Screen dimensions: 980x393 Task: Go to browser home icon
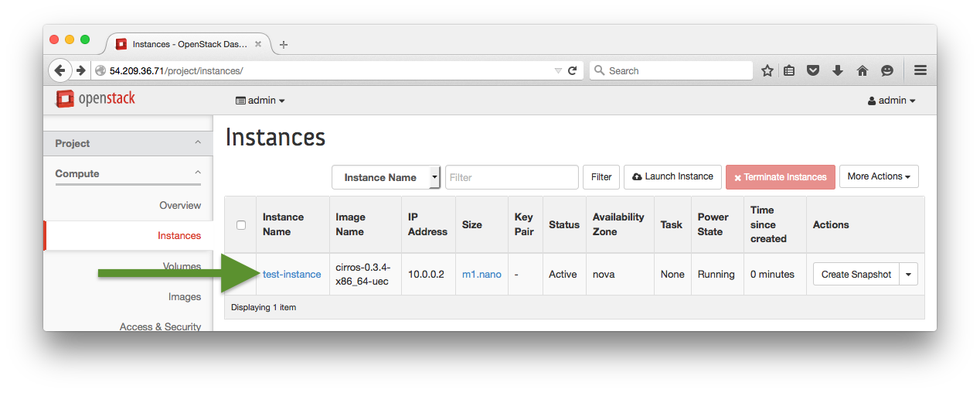[863, 70]
